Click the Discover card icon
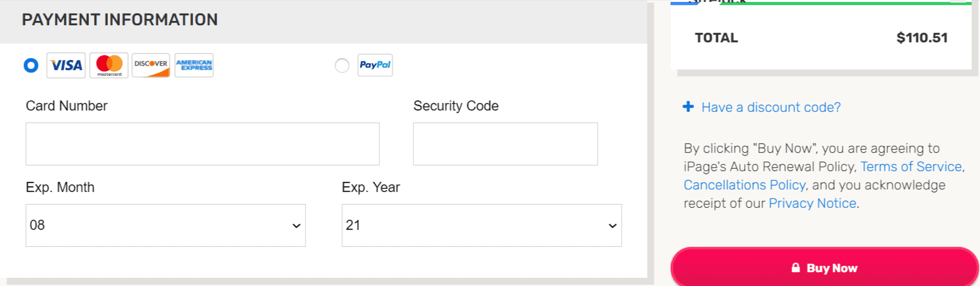This screenshot has height=286, width=980. click(x=151, y=65)
